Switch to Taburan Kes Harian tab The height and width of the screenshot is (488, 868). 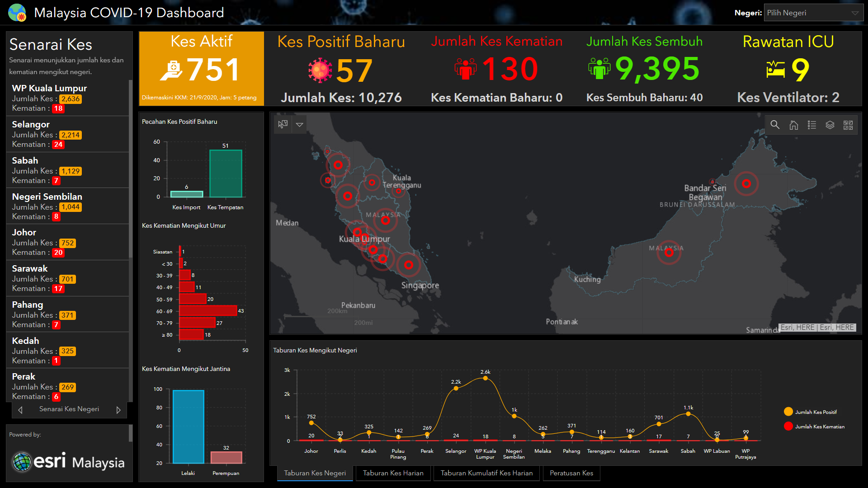(x=393, y=473)
